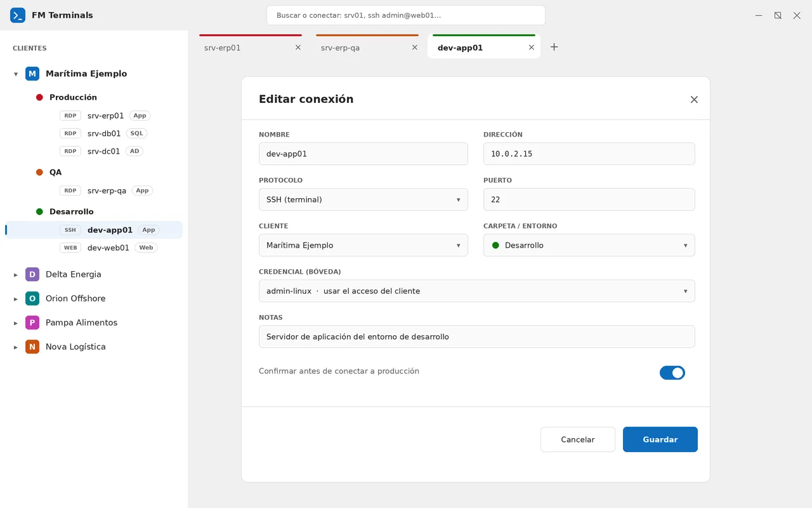Viewport: 812px width, 508px height.
Task: Click the FM Terminals app logo icon
Action: click(18, 15)
